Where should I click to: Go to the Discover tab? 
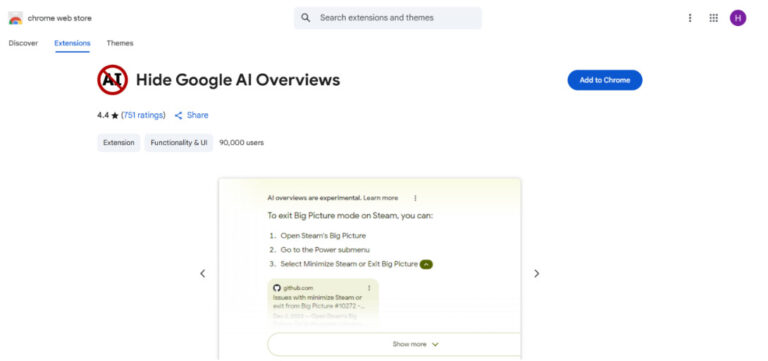tap(23, 43)
